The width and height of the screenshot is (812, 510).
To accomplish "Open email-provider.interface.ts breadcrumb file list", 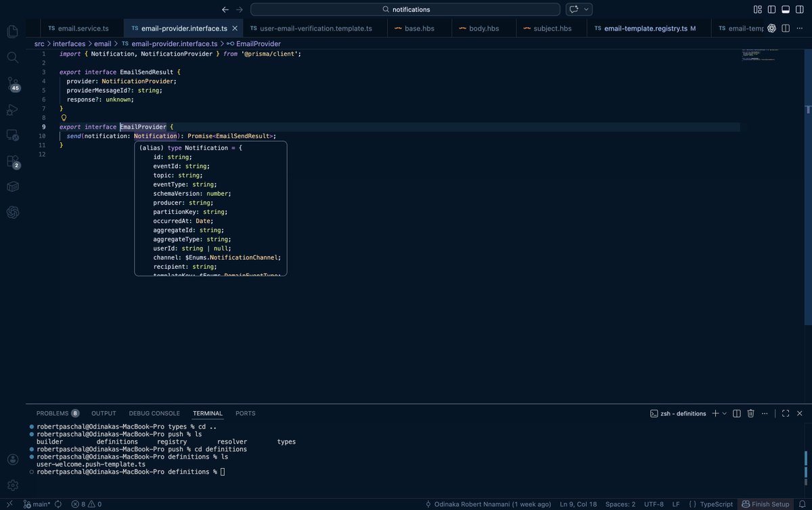I will tap(170, 43).
